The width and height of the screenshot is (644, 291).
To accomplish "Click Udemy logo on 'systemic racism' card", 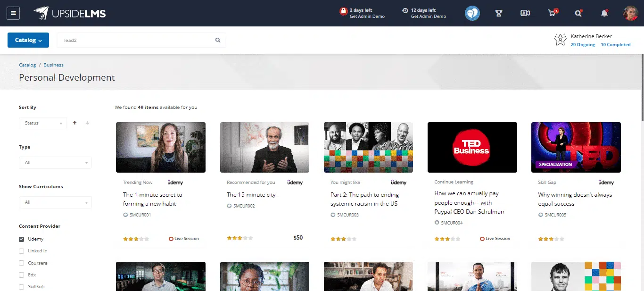I will tap(398, 183).
